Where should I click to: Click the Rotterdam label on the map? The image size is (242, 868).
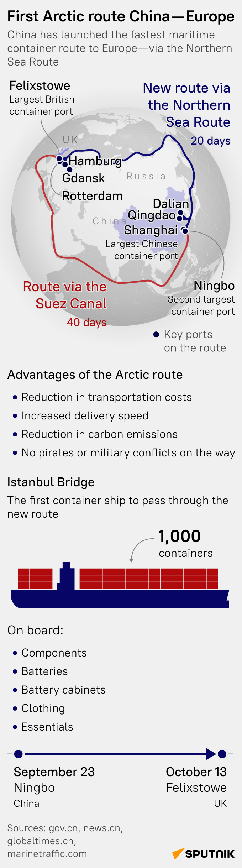[92, 196]
